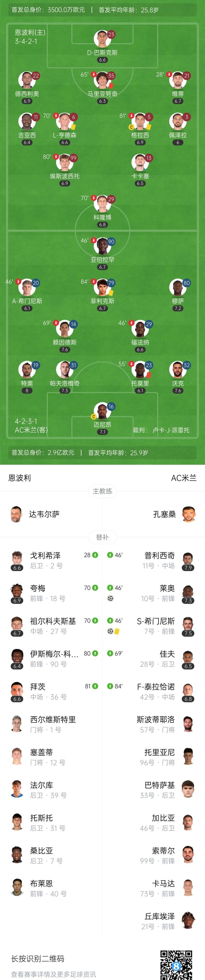Viewport: 205px width, 980px height.
Task: Click the goal ball icon under 莱奥's substitution
Action: pyautogui.click(x=110, y=598)
